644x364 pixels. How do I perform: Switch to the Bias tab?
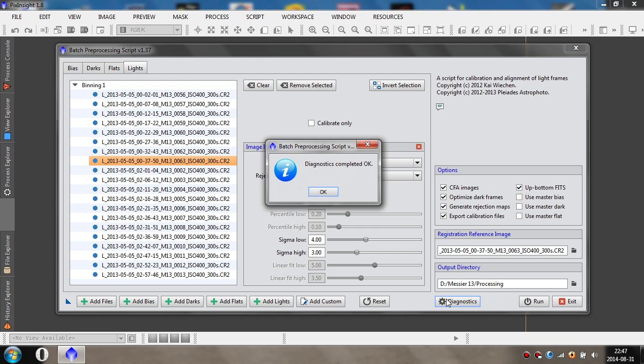(x=72, y=68)
